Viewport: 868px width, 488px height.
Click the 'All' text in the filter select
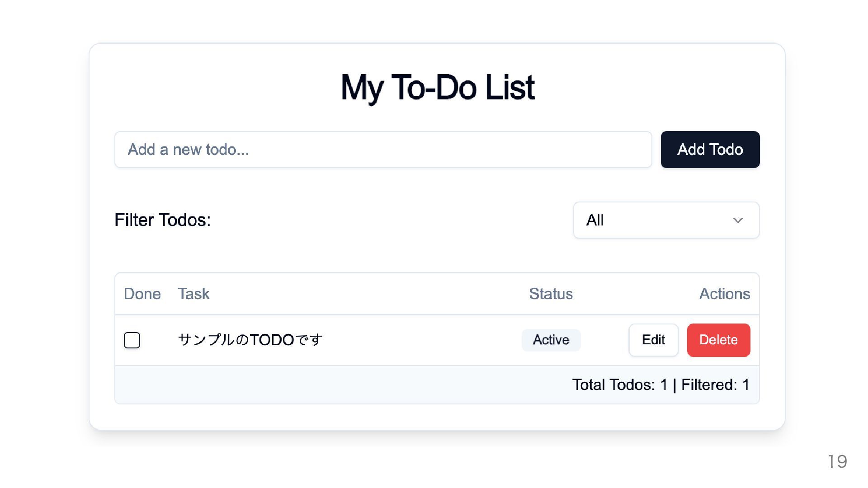(x=595, y=221)
